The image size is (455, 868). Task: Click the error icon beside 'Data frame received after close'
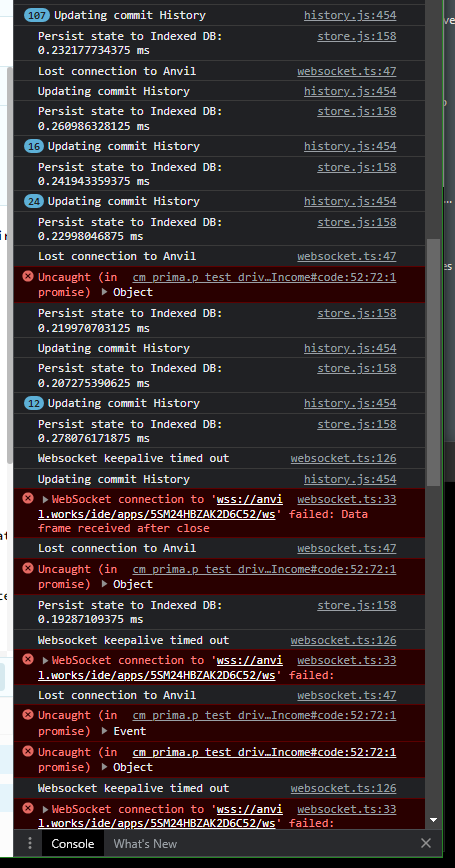pos(28,499)
